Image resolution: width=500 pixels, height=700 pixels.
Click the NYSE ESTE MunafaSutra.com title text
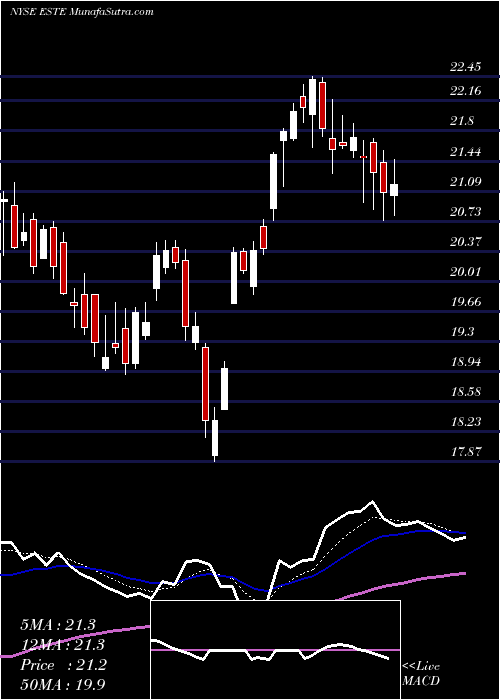point(81,12)
